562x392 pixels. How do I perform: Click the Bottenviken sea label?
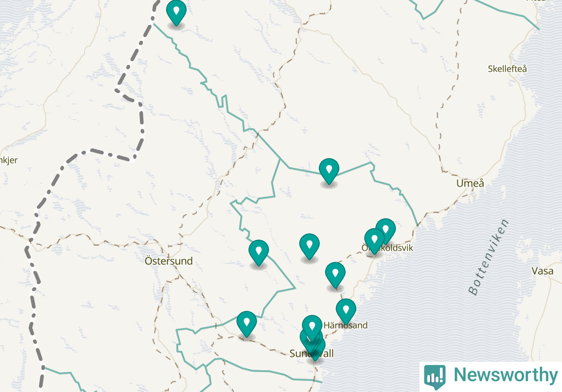coord(489,257)
